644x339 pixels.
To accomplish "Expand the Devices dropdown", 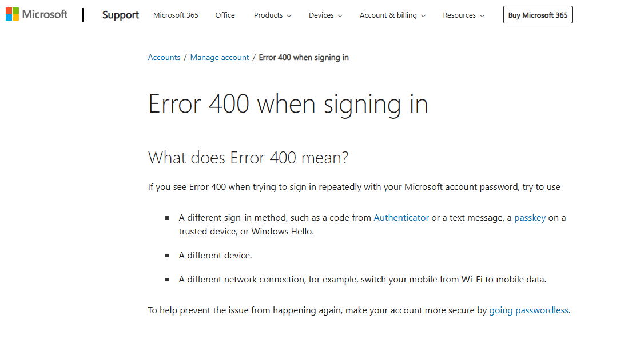I will pos(325,15).
